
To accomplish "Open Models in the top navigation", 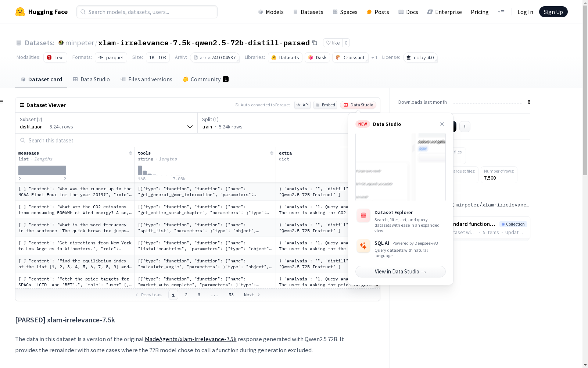I will click(271, 12).
